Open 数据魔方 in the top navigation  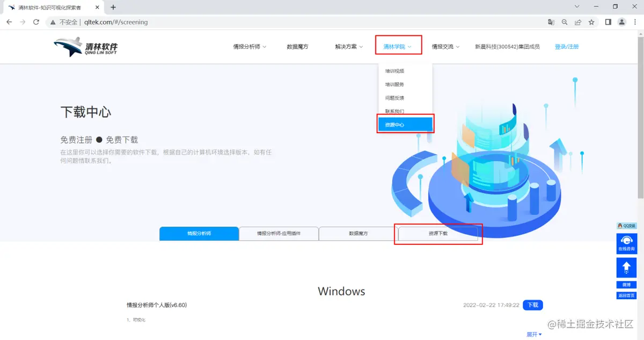[x=297, y=47]
